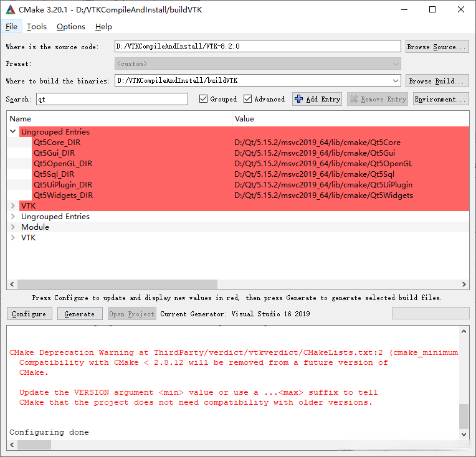The width and height of the screenshot is (476, 457).
Task: Click Browse Build button
Action: click(x=437, y=81)
